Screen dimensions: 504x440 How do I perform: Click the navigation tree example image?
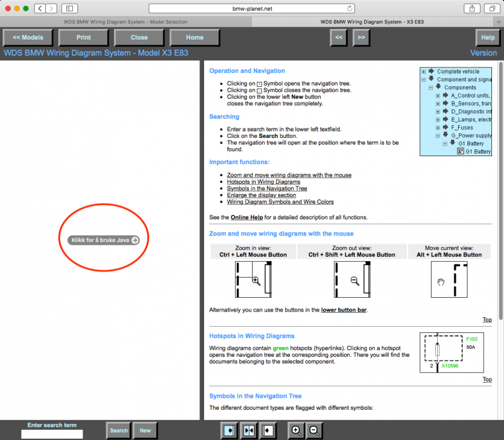point(455,111)
